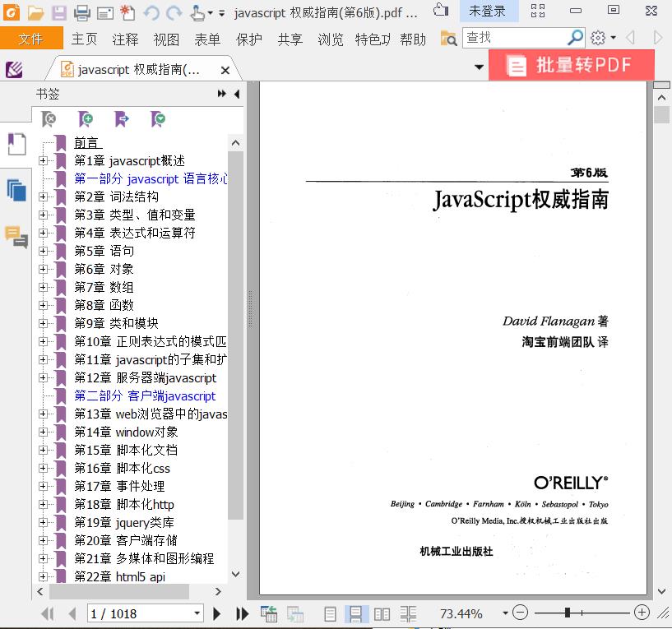Jump to the first page
Viewport: 672px width, 629px height.
click(48, 614)
